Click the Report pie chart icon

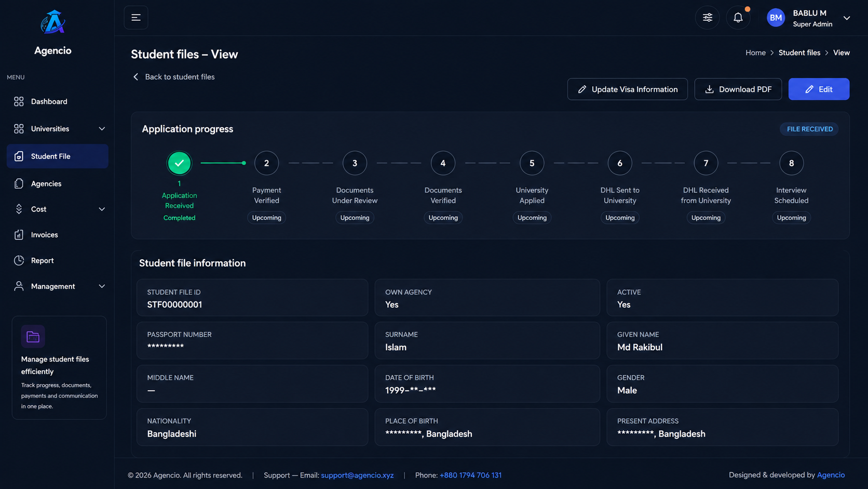click(x=19, y=260)
